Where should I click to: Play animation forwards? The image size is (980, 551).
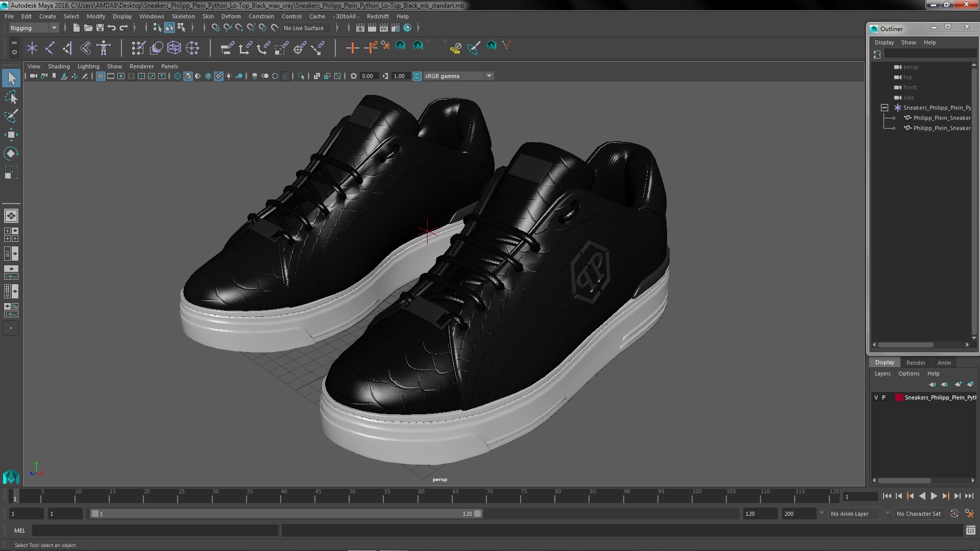click(934, 496)
